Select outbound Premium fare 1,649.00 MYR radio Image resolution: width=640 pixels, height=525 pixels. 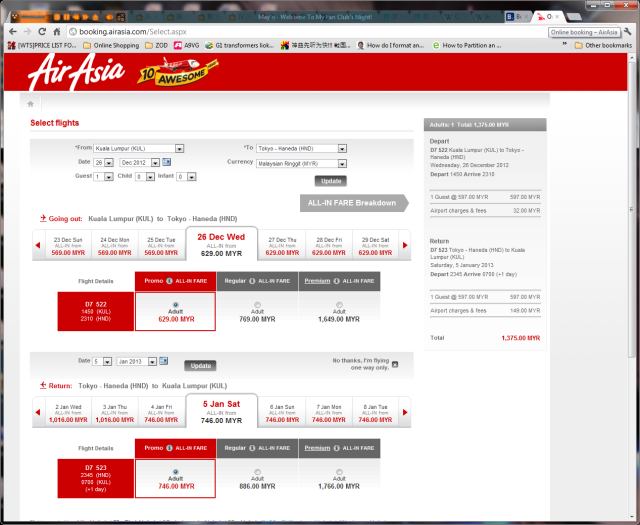click(339, 305)
